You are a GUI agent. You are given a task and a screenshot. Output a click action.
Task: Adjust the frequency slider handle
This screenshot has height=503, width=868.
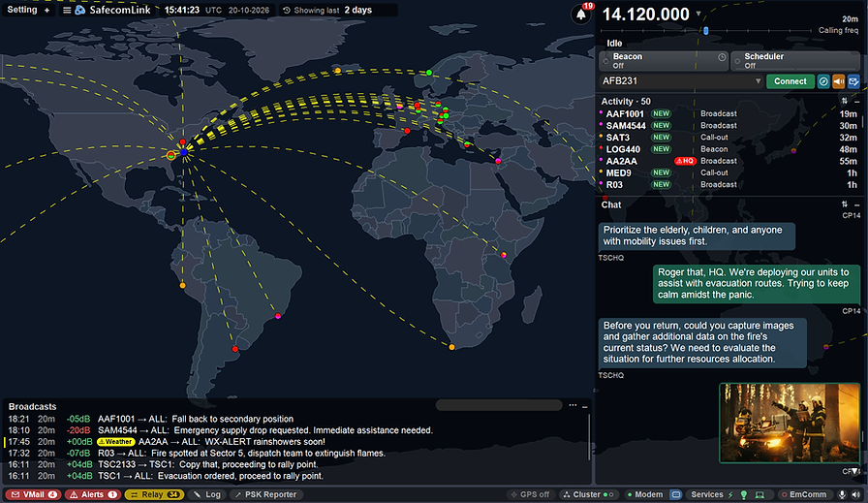coord(706,30)
